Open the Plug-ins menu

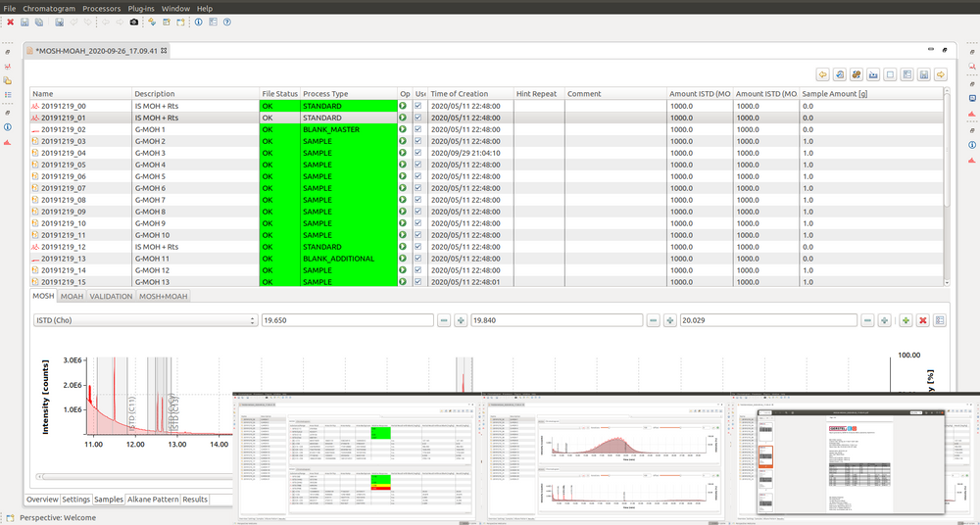click(142, 9)
